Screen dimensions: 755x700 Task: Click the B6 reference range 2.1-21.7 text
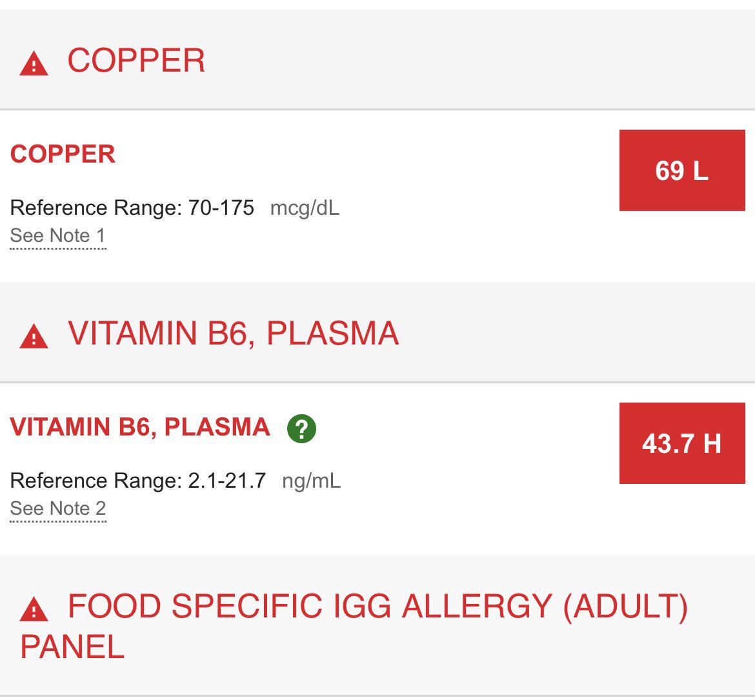tap(226, 481)
